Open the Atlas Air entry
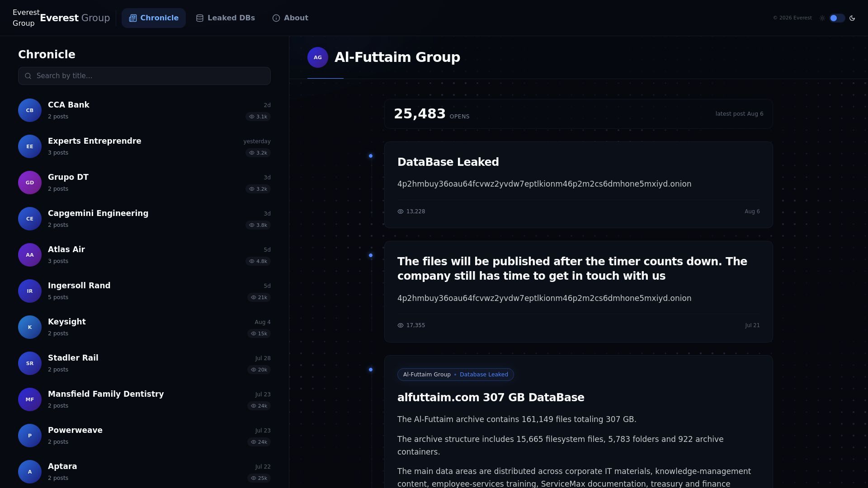This screenshot has width=868, height=488. click(x=144, y=255)
